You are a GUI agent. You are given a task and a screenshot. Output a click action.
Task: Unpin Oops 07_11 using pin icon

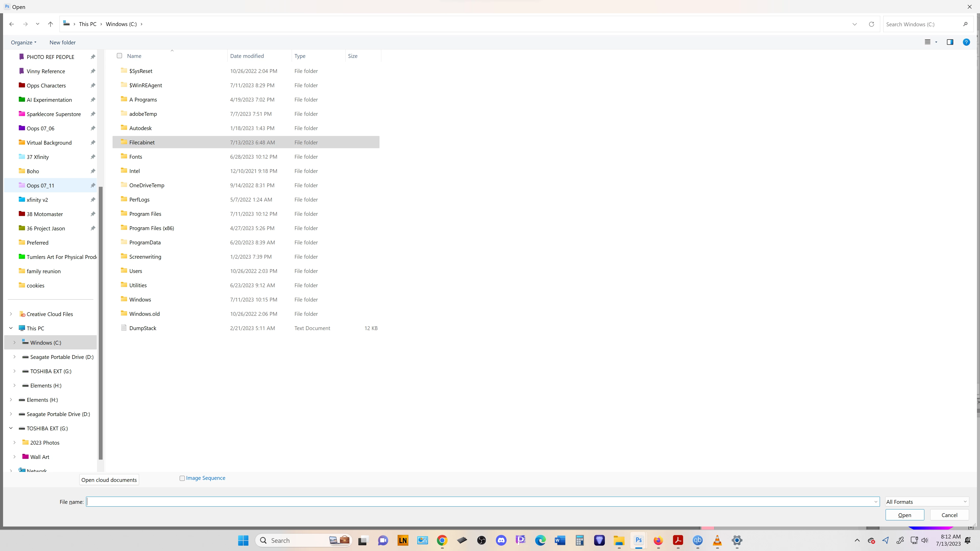(92, 185)
